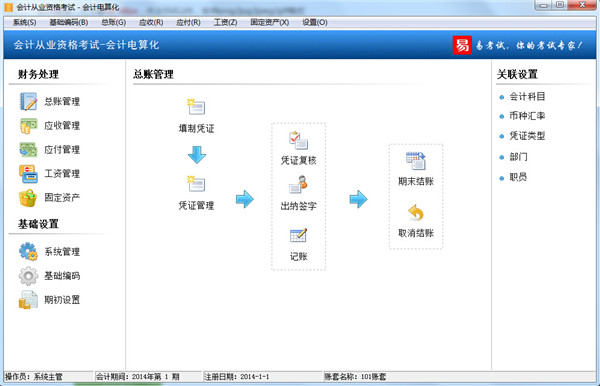The height and width of the screenshot is (386, 600).
Task: Open 基础编码 gear icon
Action: point(28,276)
